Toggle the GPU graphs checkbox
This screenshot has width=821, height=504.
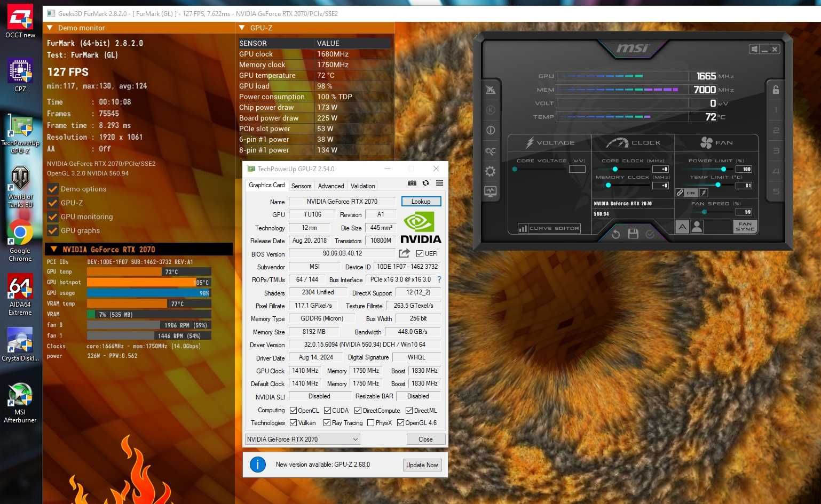pyautogui.click(x=53, y=230)
